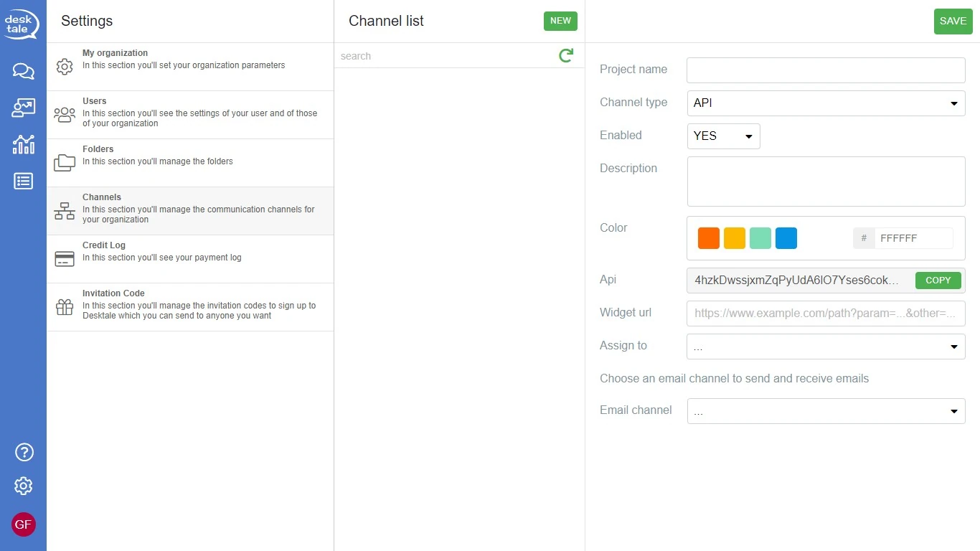This screenshot has height=551, width=980.
Task: Open the conversations chat bubble icon
Action: [x=23, y=71]
